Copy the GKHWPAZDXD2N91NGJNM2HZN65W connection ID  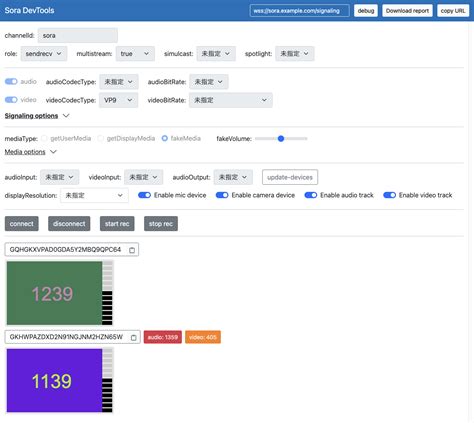[134, 337]
